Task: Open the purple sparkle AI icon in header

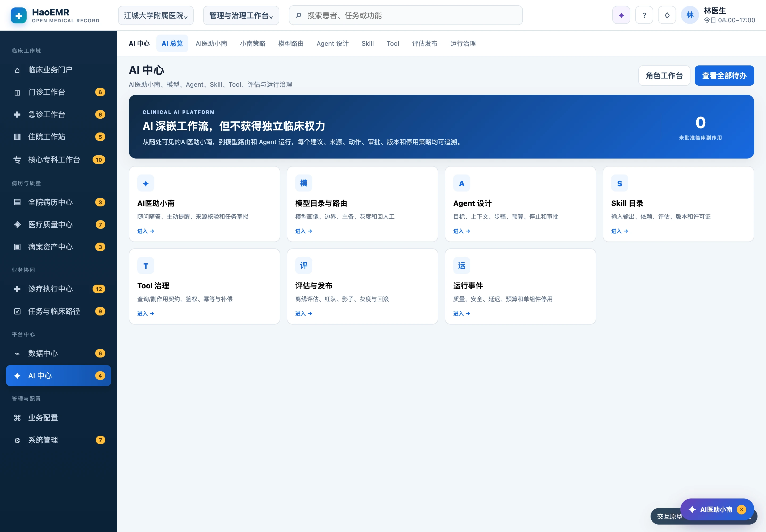Action: coord(621,15)
